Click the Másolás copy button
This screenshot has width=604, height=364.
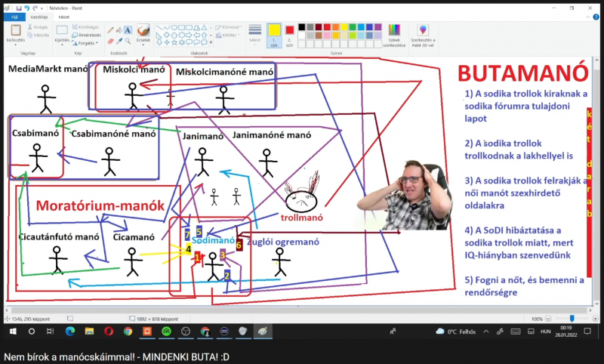39,35
